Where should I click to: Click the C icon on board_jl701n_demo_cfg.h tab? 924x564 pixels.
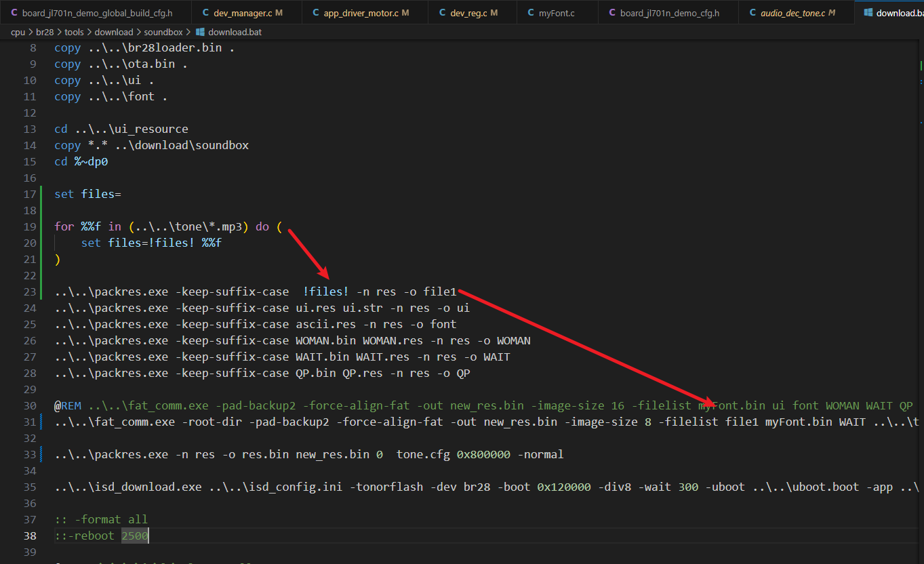coord(613,13)
